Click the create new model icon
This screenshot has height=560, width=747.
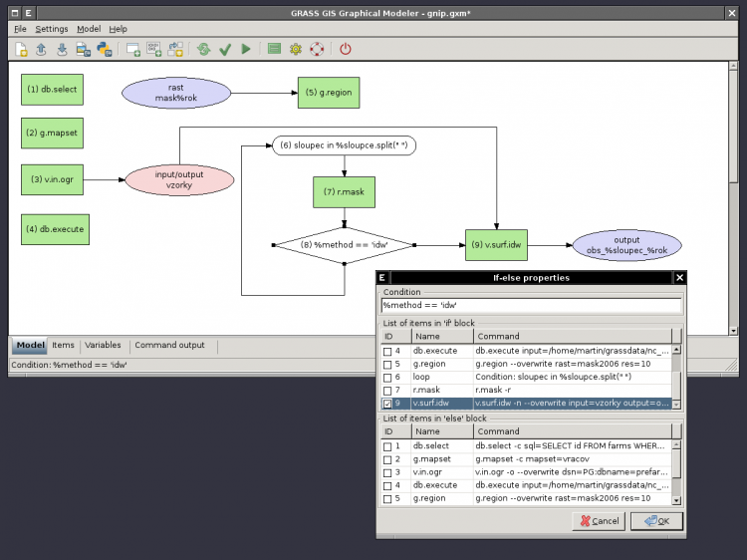[21, 49]
